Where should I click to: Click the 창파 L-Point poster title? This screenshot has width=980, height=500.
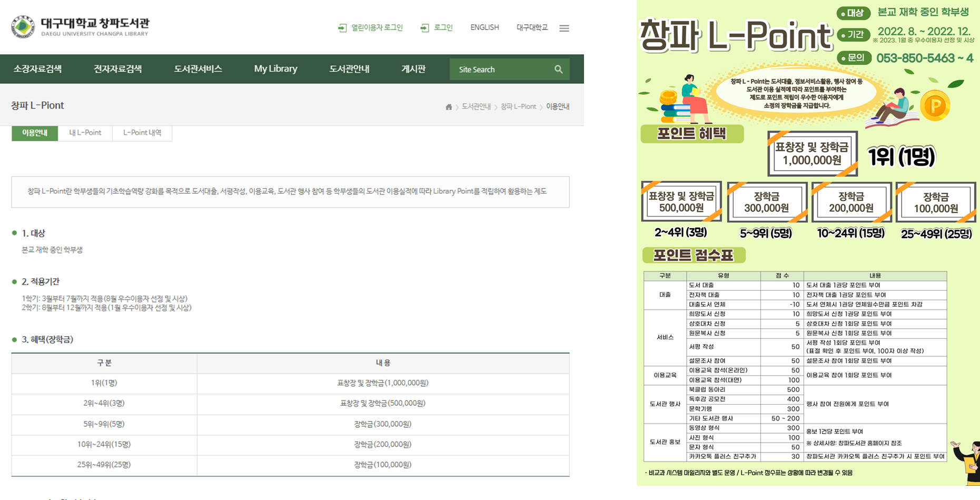[736, 36]
